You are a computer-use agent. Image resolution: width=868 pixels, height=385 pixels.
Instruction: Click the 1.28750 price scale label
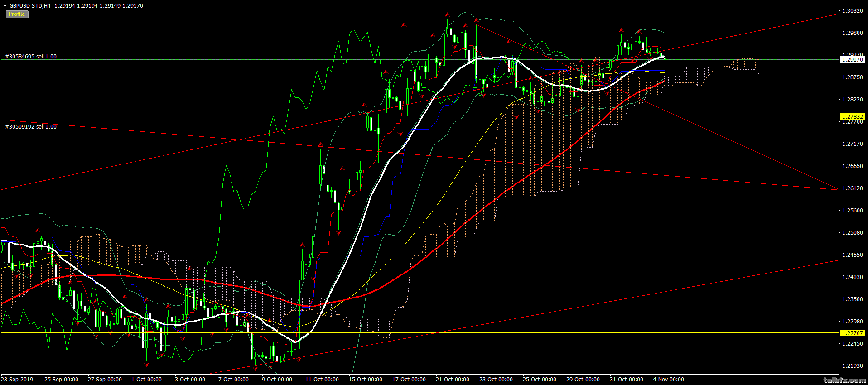[x=852, y=77]
